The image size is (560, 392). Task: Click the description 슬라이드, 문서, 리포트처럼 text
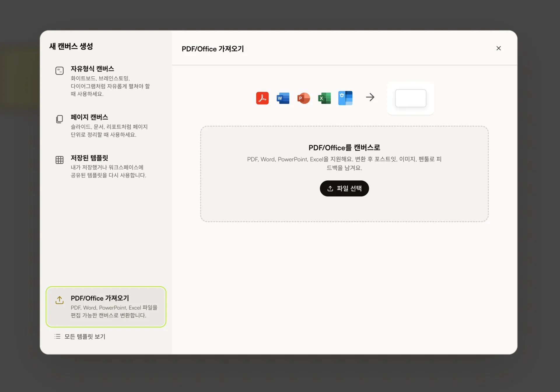tap(109, 131)
